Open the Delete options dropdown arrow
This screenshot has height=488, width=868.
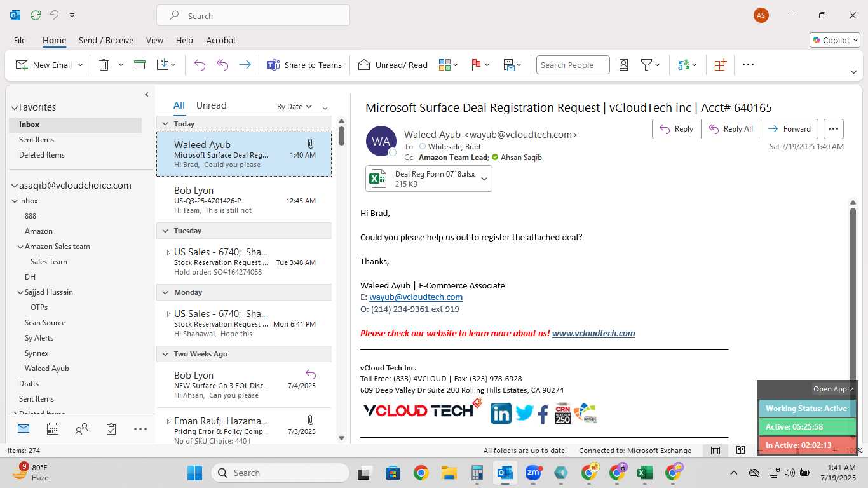tap(121, 65)
